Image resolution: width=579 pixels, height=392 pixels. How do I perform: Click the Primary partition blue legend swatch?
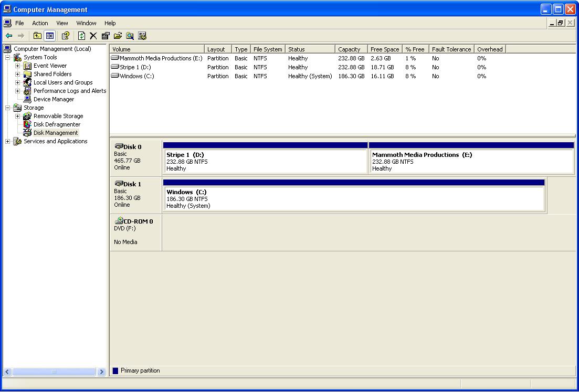[115, 371]
